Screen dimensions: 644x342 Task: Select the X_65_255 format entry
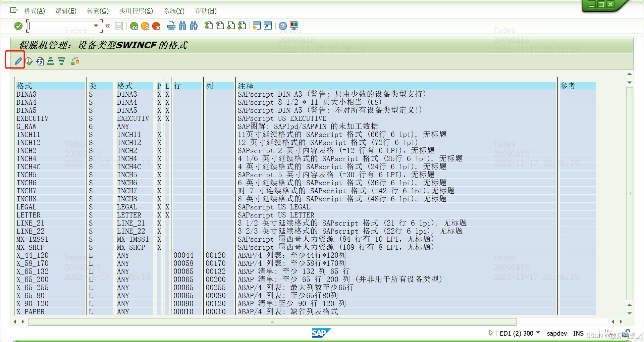click(x=33, y=288)
